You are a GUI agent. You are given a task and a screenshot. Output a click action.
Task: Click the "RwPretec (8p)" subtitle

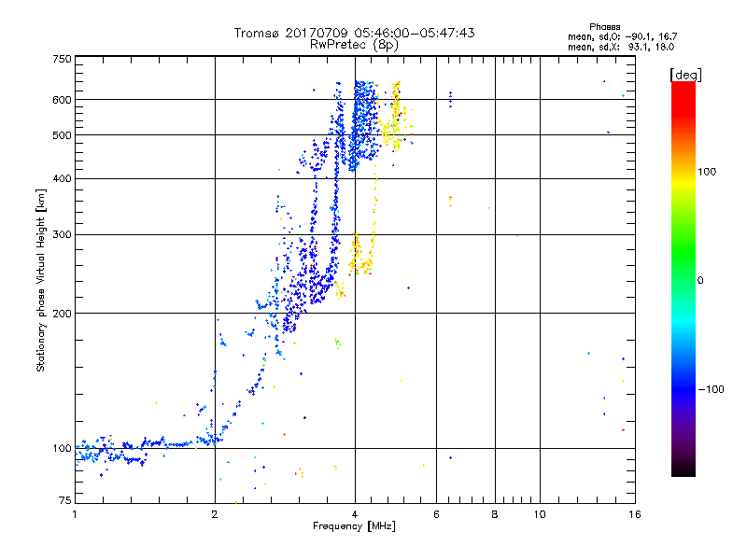[354, 45]
